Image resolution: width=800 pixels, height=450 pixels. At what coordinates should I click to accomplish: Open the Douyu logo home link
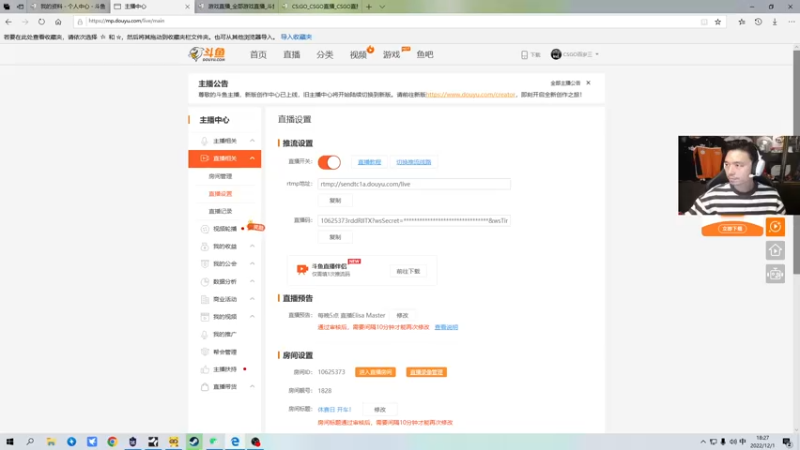pos(207,54)
